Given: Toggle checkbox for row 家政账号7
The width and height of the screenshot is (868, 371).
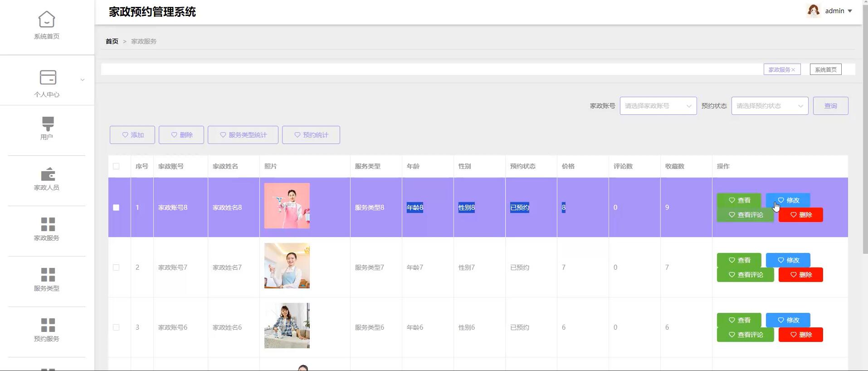Looking at the screenshot, I should (x=116, y=267).
